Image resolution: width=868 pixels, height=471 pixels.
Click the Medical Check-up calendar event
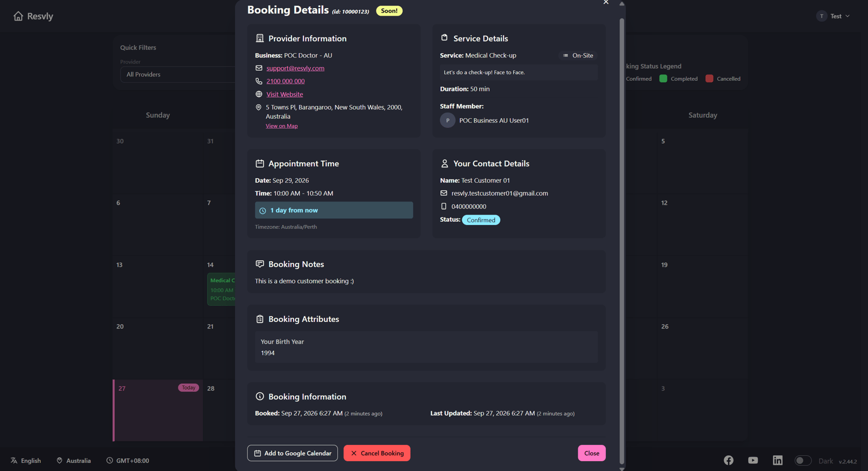coord(221,289)
